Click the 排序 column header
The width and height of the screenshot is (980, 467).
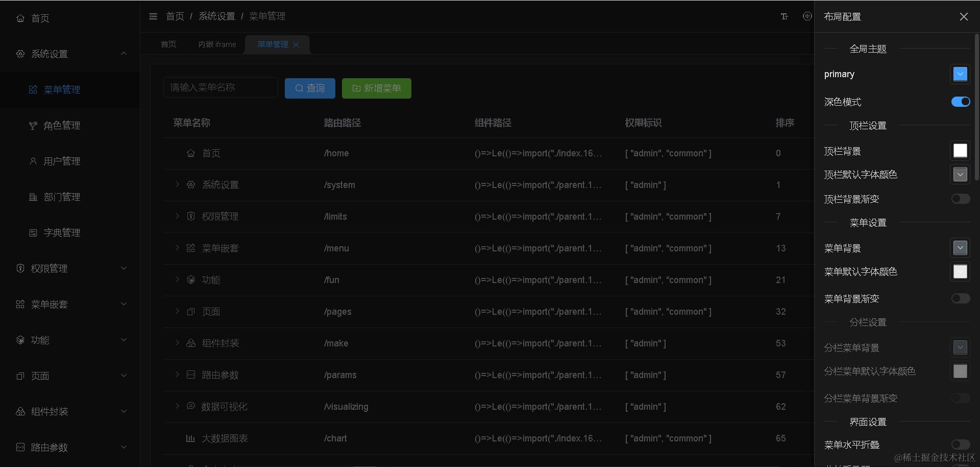pos(785,123)
